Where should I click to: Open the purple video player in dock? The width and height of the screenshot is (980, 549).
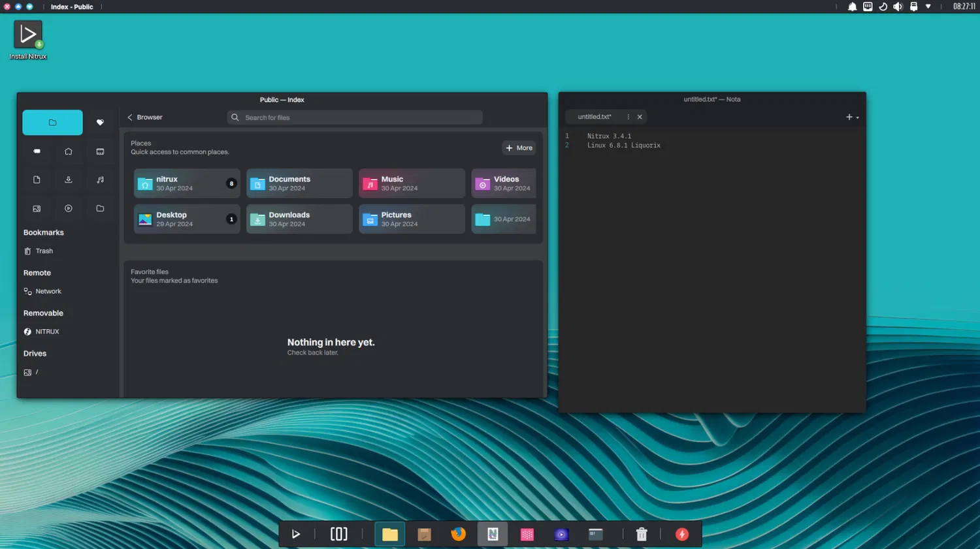point(561,534)
